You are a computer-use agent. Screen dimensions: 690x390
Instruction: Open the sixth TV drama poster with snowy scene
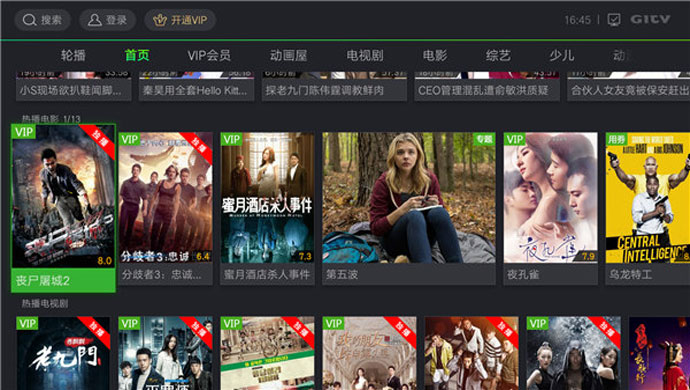click(x=574, y=353)
